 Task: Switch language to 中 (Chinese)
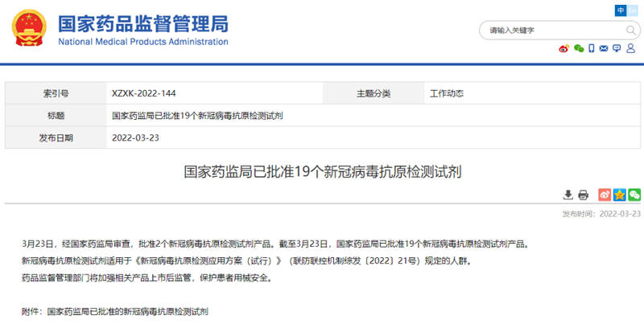click(x=621, y=10)
